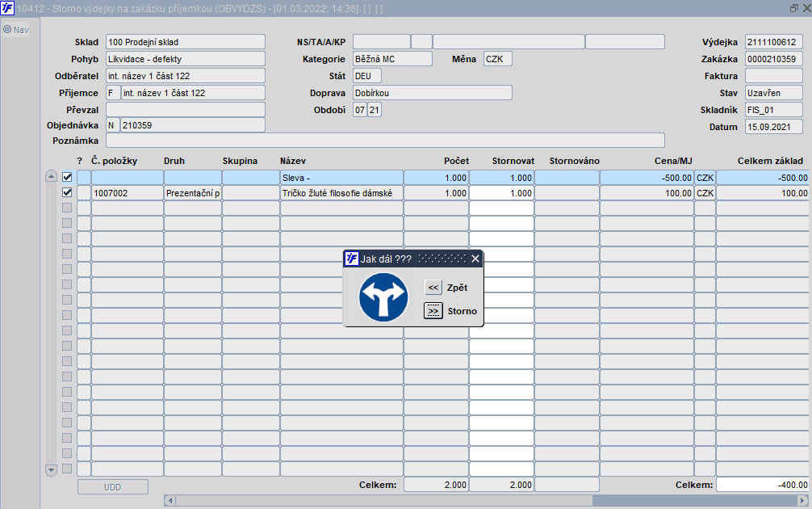Click the Příjemce name field

(193, 93)
